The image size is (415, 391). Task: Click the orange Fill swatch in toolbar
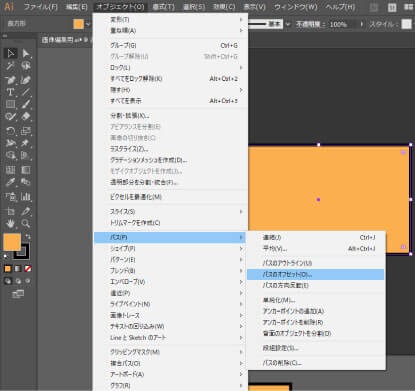point(12,242)
